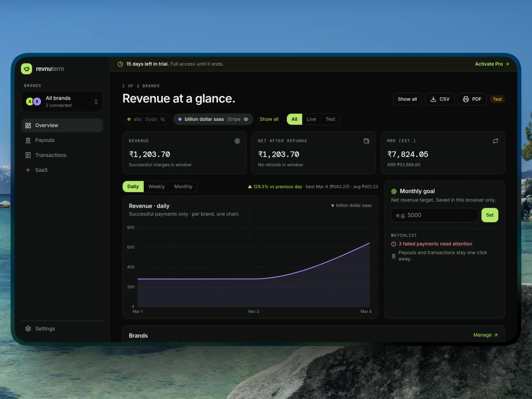Click the Net After Refunds card
532x399 pixels.
313,153
